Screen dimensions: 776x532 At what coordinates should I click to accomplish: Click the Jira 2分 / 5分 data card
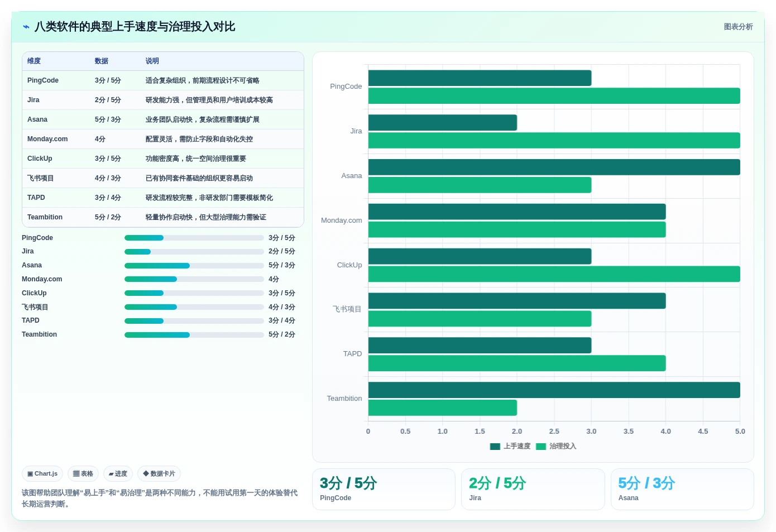pos(533,489)
